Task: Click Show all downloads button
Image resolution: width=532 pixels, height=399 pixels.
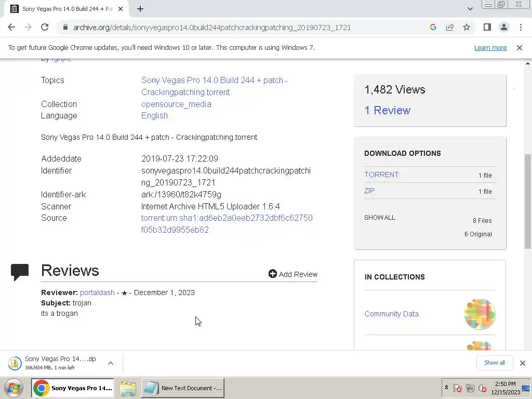Action: (x=495, y=363)
